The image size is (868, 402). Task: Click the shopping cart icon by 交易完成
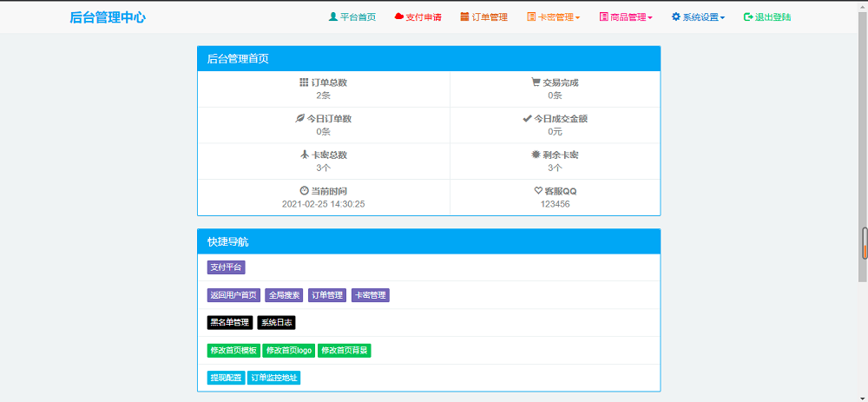pyautogui.click(x=536, y=82)
